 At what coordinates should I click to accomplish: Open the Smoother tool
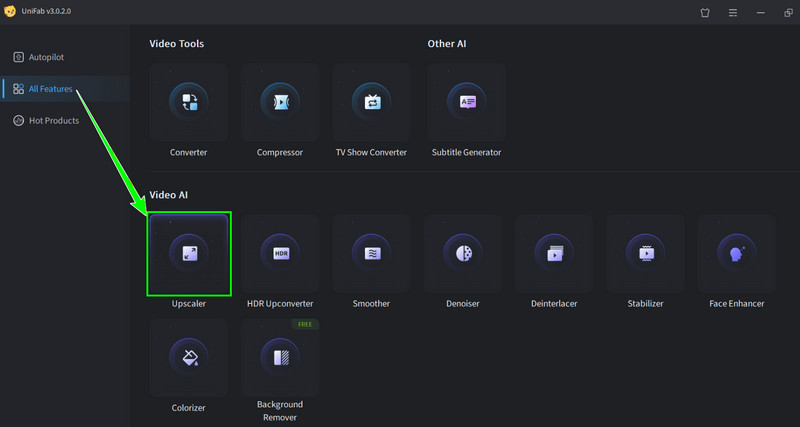click(371, 254)
